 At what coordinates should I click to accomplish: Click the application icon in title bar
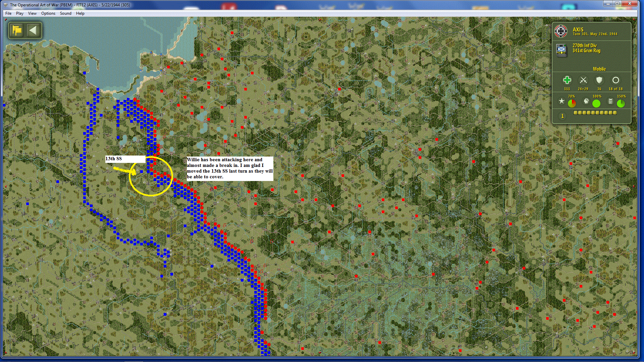pos(5,5)
